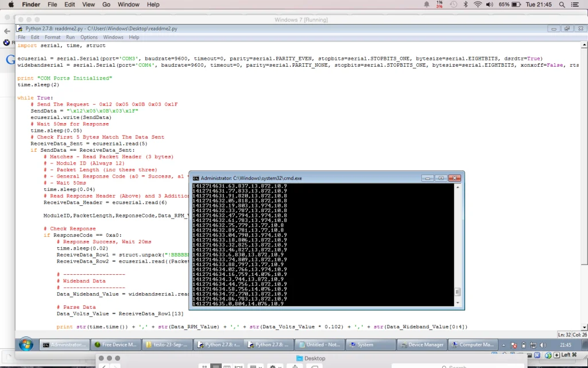Open the macOS Go menu
Screen dimensions: 588x368
(x=106, y=5)
